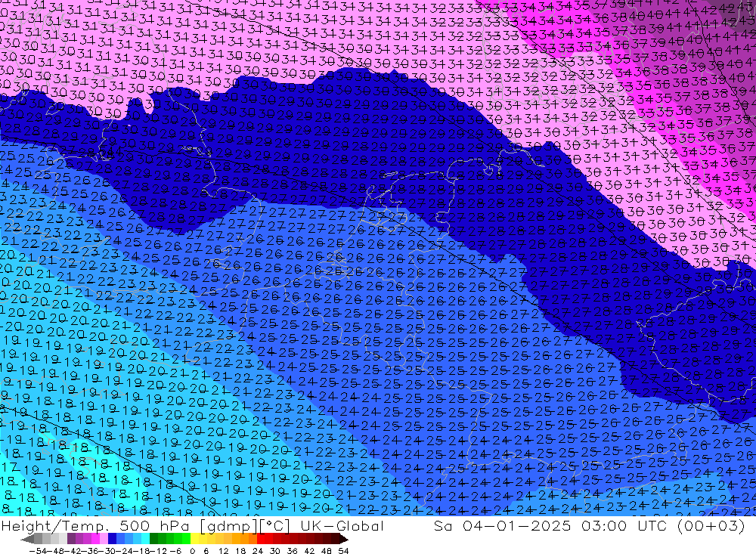Image resolution: width=756 pixels, height=554 pixels.
Task: Click the 'UK-Global' model name
Action: pyautogui.click(x=342, y=525)
